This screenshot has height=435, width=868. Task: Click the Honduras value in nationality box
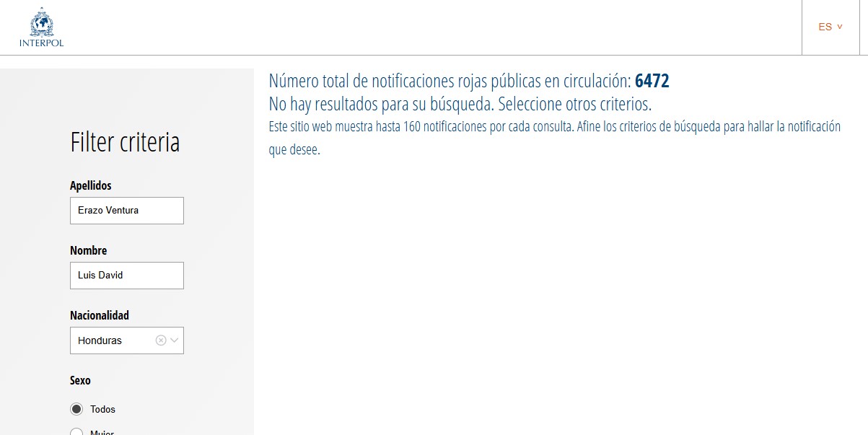[100, 340]
